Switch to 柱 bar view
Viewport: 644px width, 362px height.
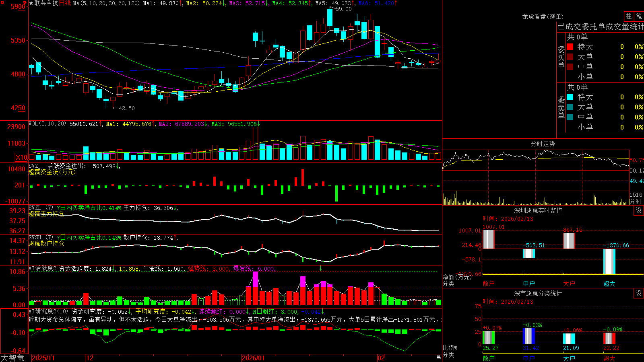coord(629,16)
